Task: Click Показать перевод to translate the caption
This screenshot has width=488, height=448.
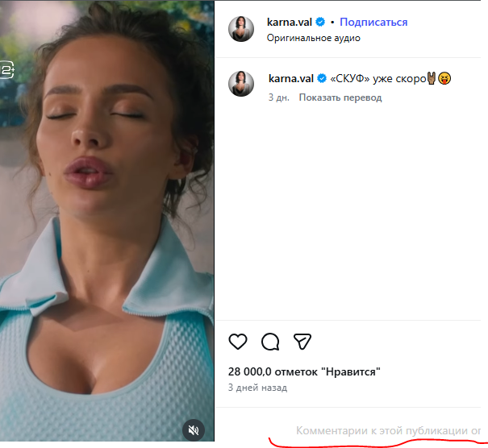Action: [340, 97]
